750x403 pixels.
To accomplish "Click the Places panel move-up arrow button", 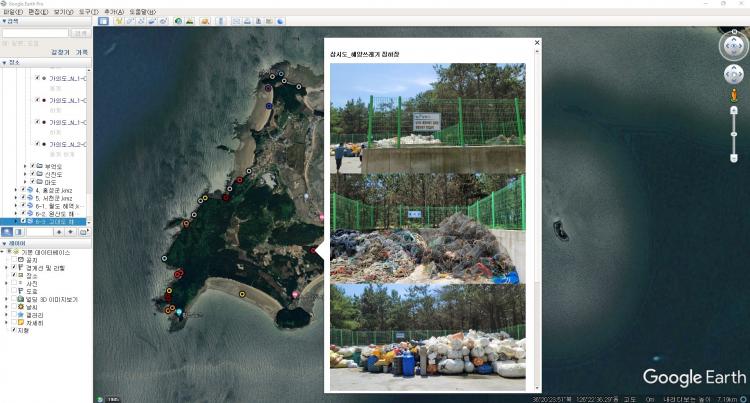I will [59, 232].
